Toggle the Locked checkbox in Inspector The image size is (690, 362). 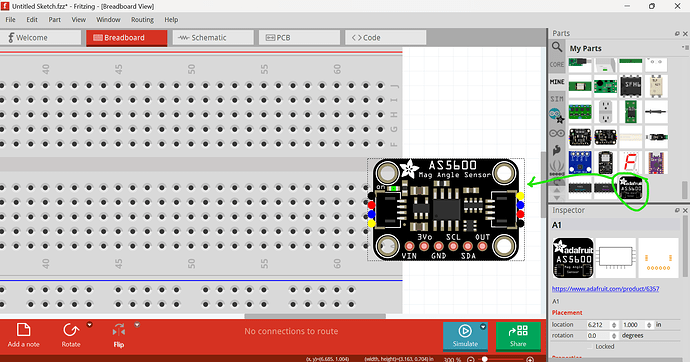tap(591, 347)
